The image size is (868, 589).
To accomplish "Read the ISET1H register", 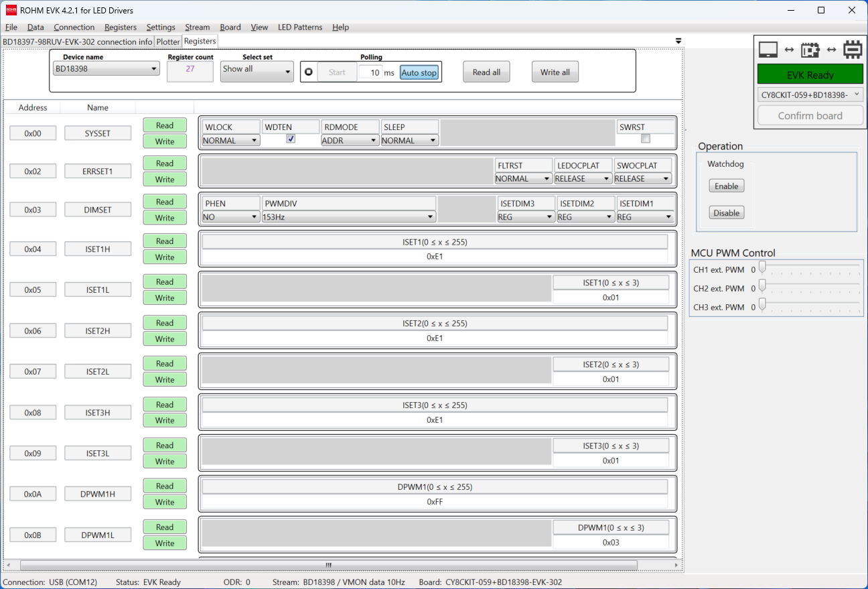I will click(x=165, y=241).
